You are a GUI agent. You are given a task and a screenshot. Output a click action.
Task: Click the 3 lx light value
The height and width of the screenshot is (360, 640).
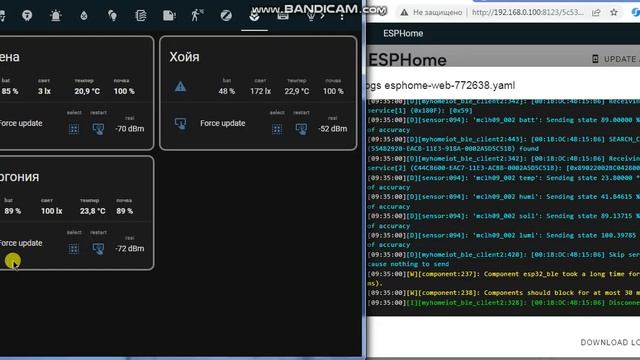coord(44,91)
